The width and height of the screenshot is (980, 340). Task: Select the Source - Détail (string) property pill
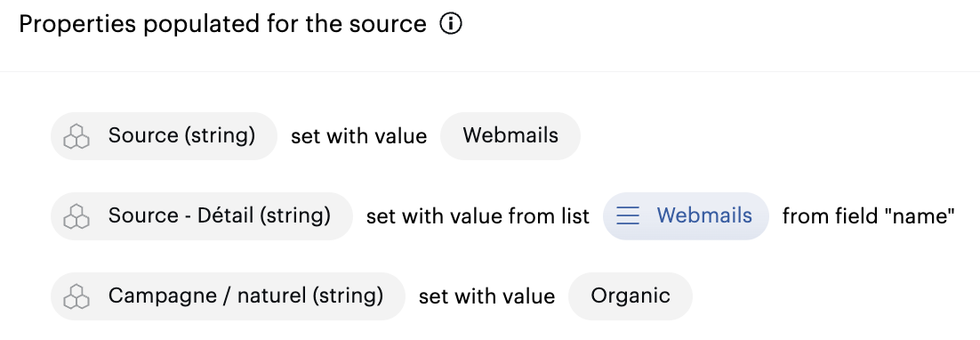[x=202, y=216]
